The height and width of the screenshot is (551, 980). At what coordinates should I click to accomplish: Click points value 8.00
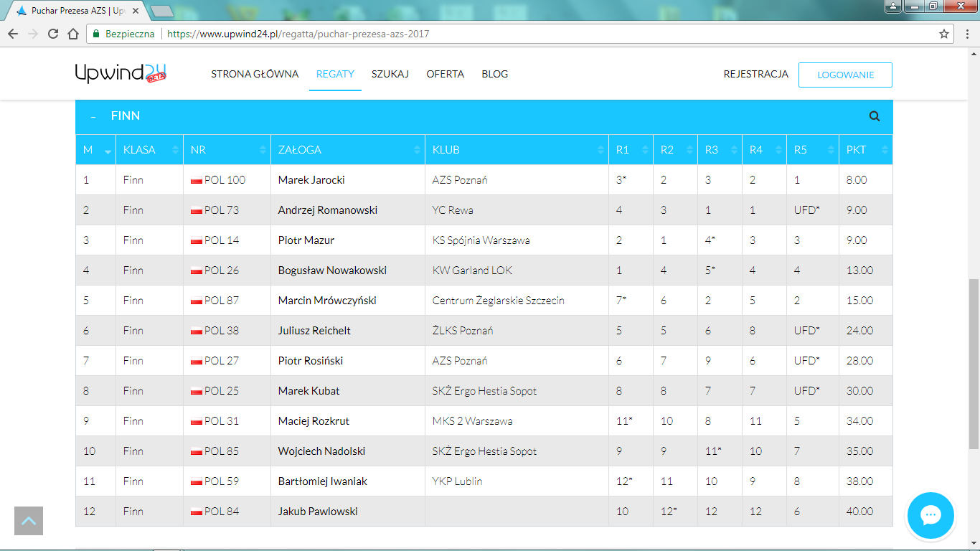857,180
